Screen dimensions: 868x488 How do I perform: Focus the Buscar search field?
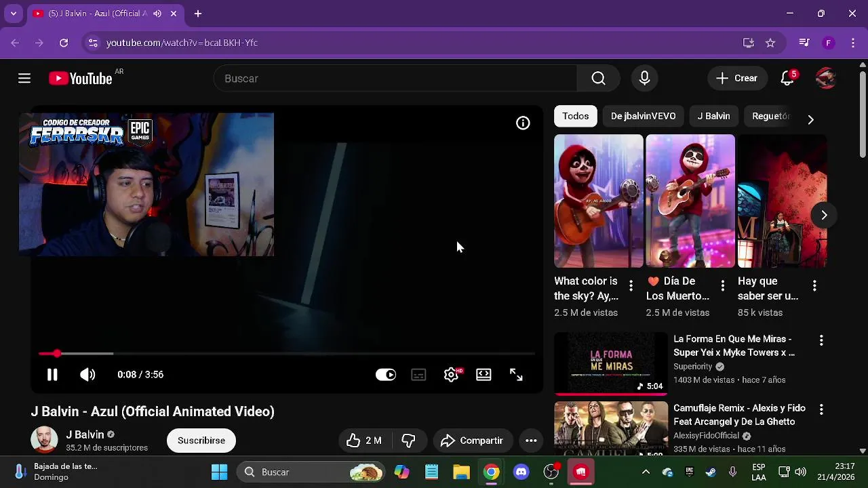(395, 79)
